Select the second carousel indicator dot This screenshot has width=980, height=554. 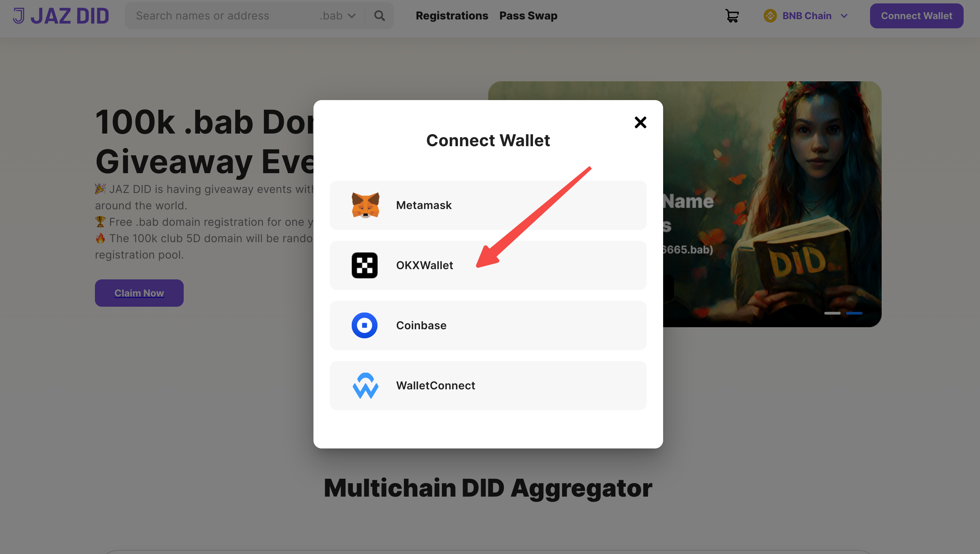pos(854,313)
